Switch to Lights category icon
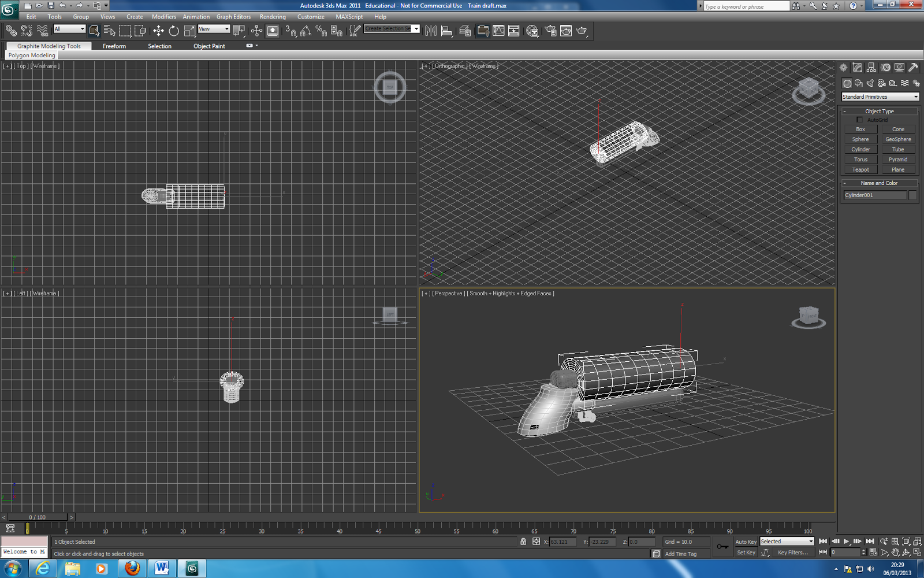 (x=870, y=84)
